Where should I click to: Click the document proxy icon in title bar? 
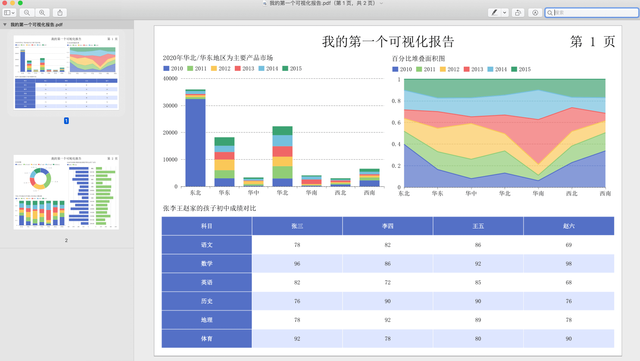[265, 3]
